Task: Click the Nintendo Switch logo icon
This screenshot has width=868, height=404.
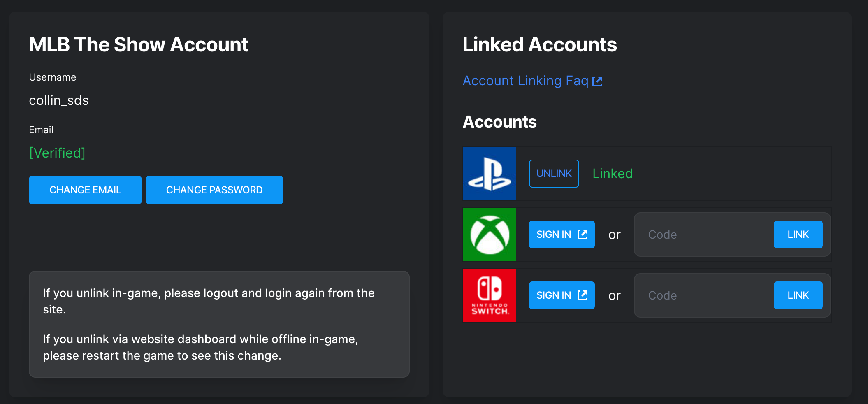Action: coord(489,295)
